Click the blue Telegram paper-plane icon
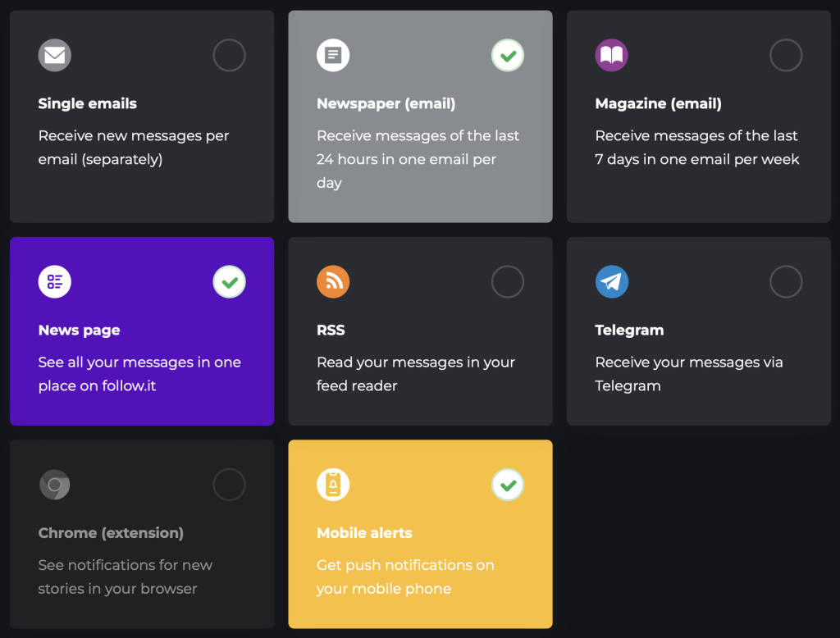The width and height of the screenshot is (840, 638). tap(611, 282)
